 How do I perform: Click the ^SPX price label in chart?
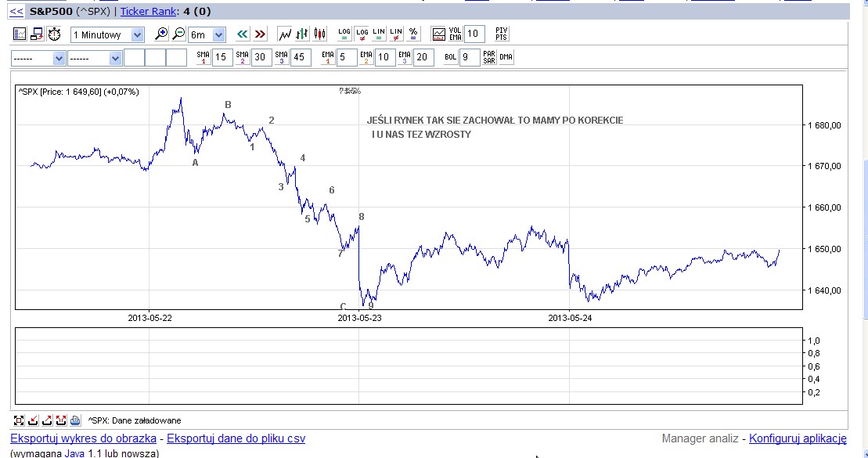coord(78,92)
